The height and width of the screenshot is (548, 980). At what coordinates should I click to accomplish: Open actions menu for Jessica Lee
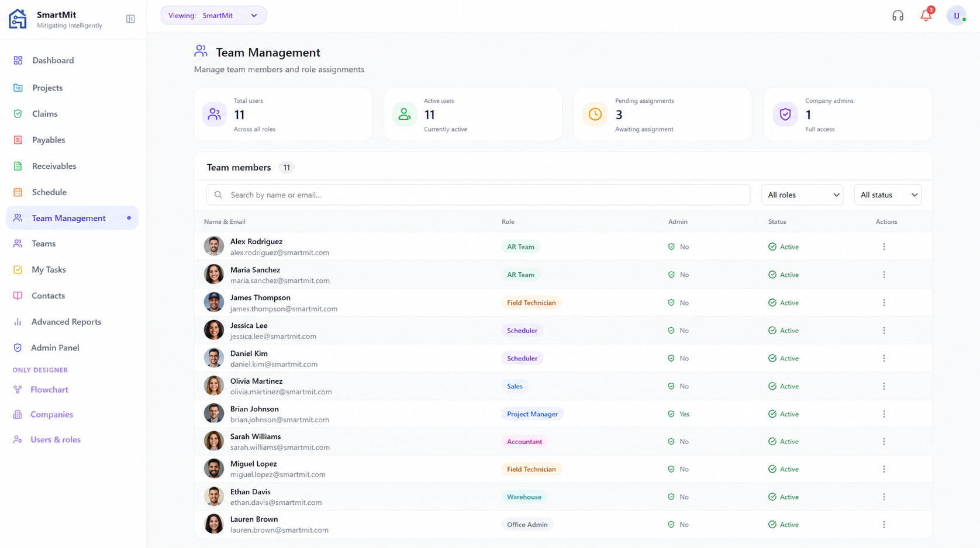[x=884, y=331]
